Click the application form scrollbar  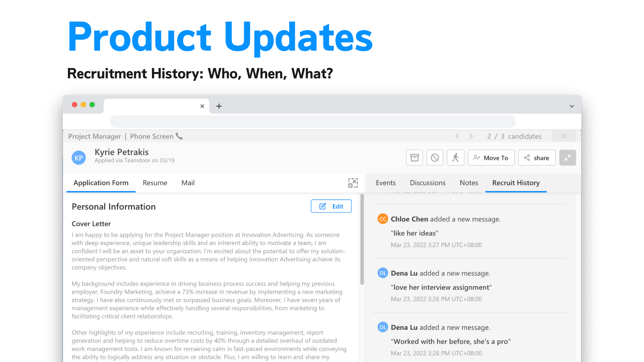(362, 239)
